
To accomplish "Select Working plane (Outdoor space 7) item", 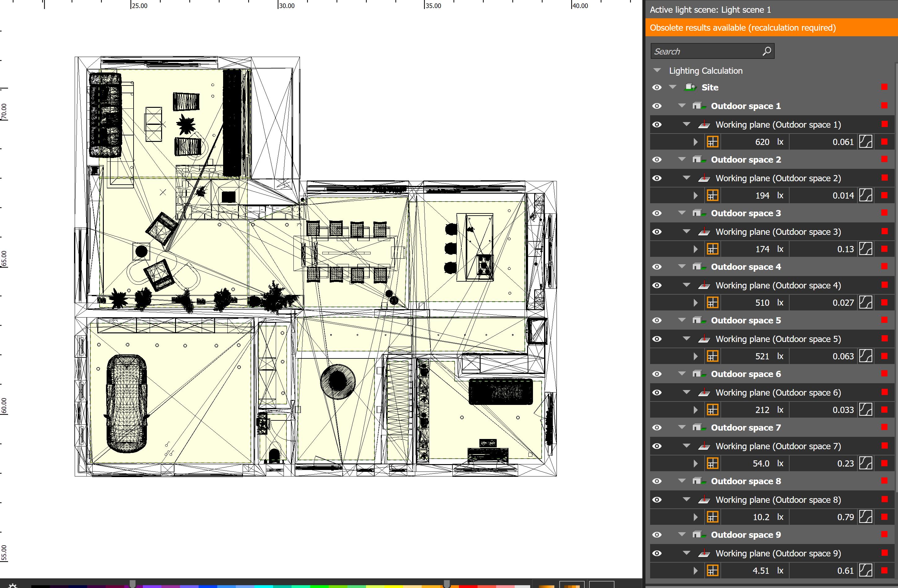I will tap(778, 446).
